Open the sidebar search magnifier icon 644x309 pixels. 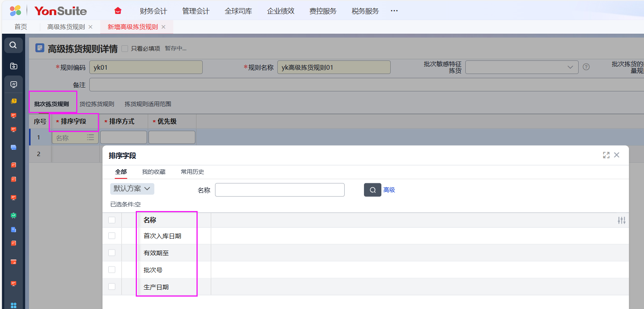[13, 45]
